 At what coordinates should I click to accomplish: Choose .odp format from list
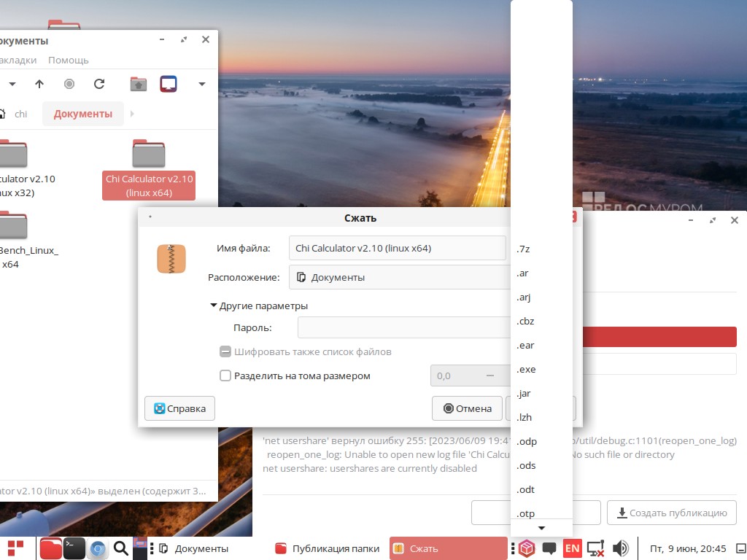click(x=541, y=441)
